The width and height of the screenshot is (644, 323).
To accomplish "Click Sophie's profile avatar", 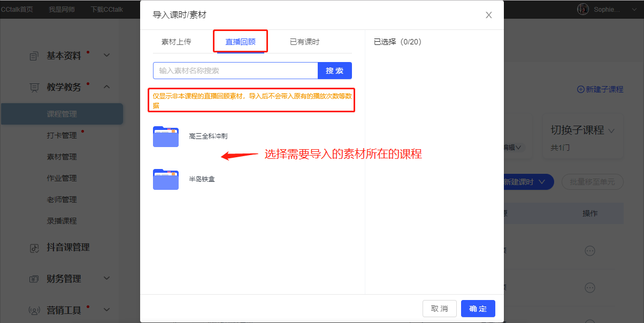I will pos(583,9).
